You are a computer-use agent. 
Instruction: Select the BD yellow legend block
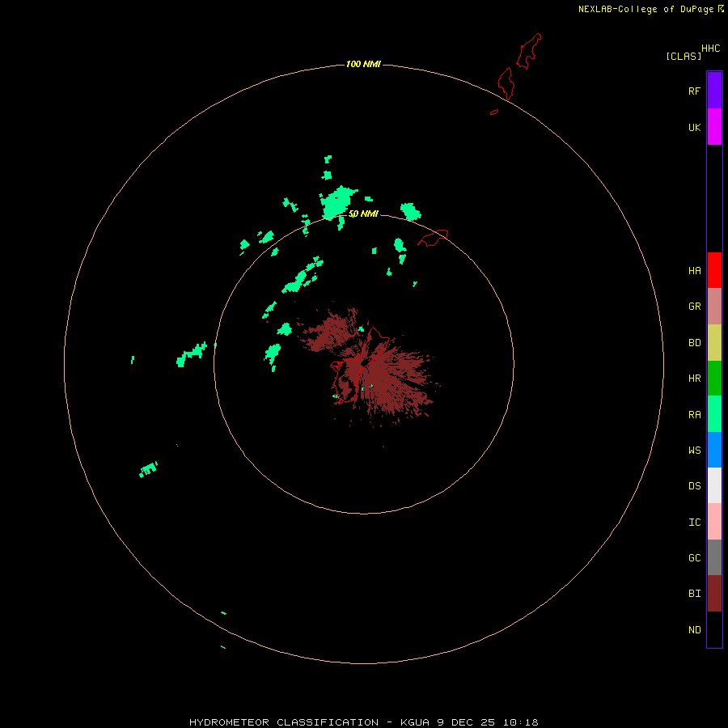click(x=714, y=343)
